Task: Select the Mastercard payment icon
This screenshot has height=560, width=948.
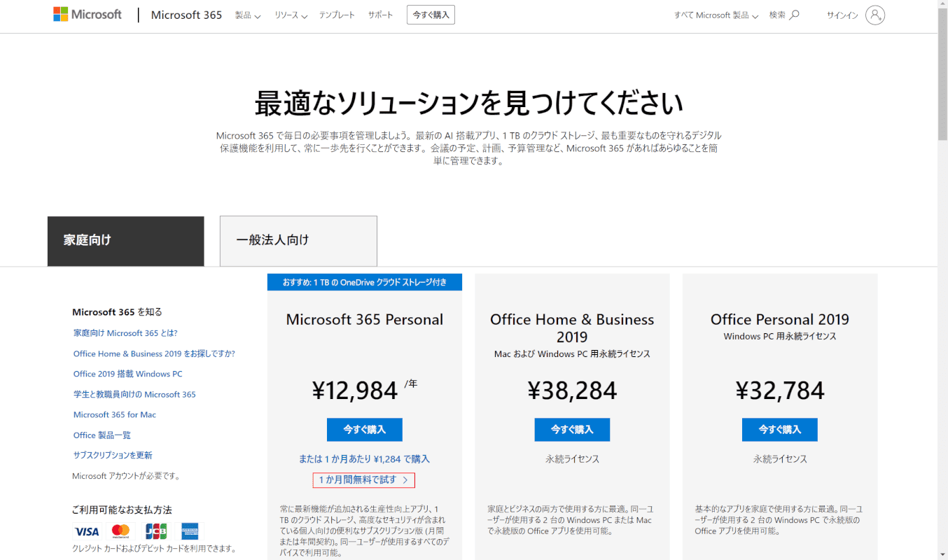Action: (x=120, y=531)
